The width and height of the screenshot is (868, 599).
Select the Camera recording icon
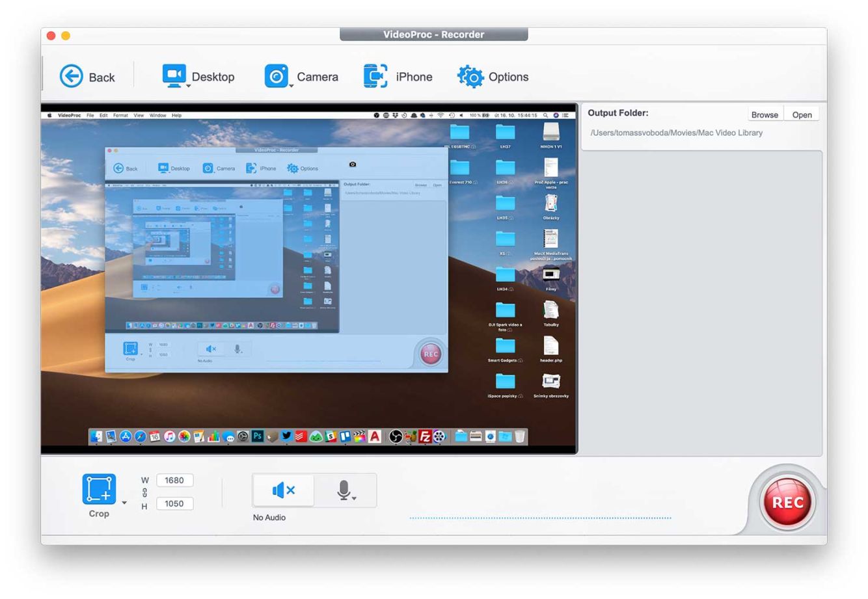(276, 75)
